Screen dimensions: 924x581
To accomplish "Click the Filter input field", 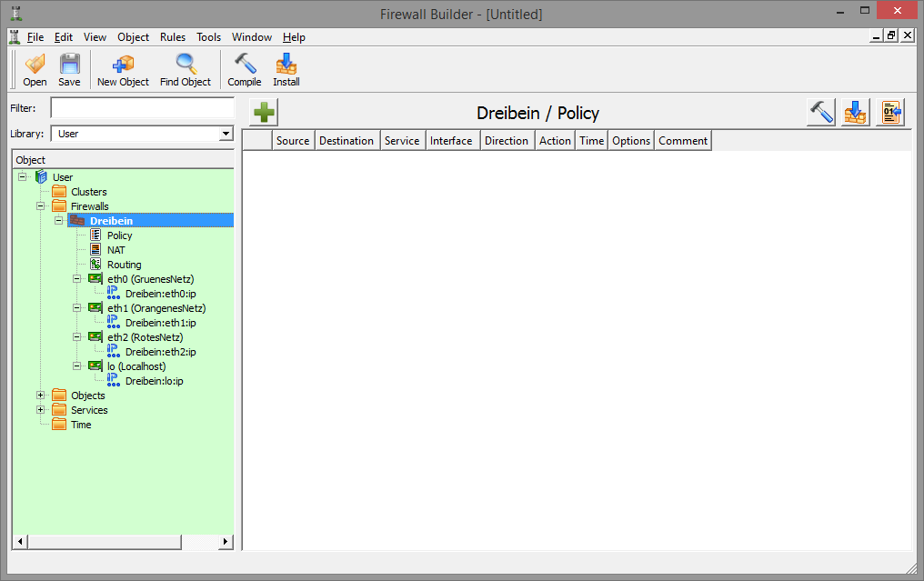I will tap(142, 108).
